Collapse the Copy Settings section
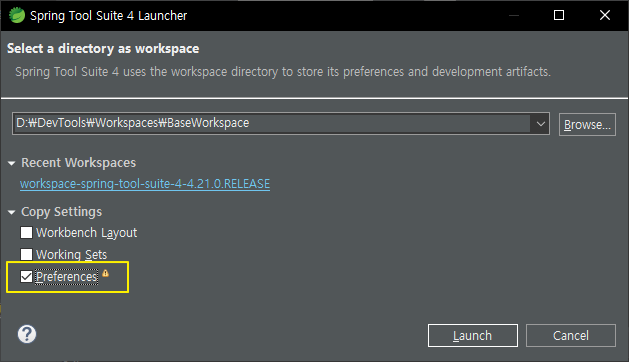 coord(12,212)
